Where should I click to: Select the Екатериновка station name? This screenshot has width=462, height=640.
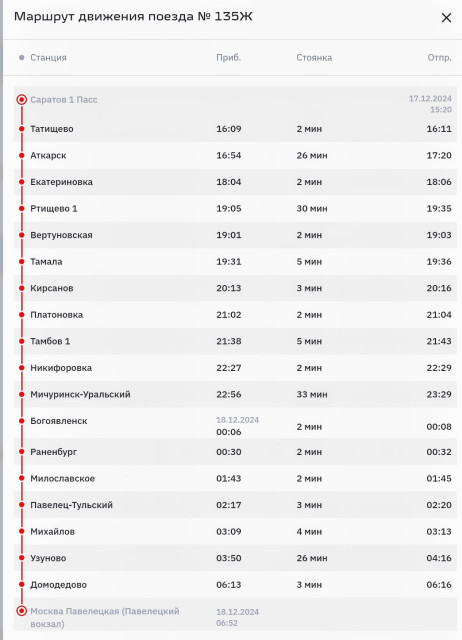pos(61,182)
